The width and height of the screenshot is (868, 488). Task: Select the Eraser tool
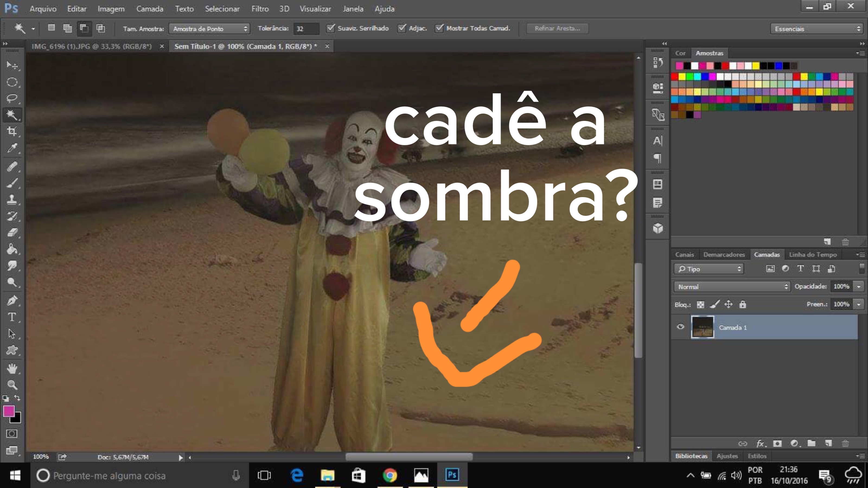[12, 233]
